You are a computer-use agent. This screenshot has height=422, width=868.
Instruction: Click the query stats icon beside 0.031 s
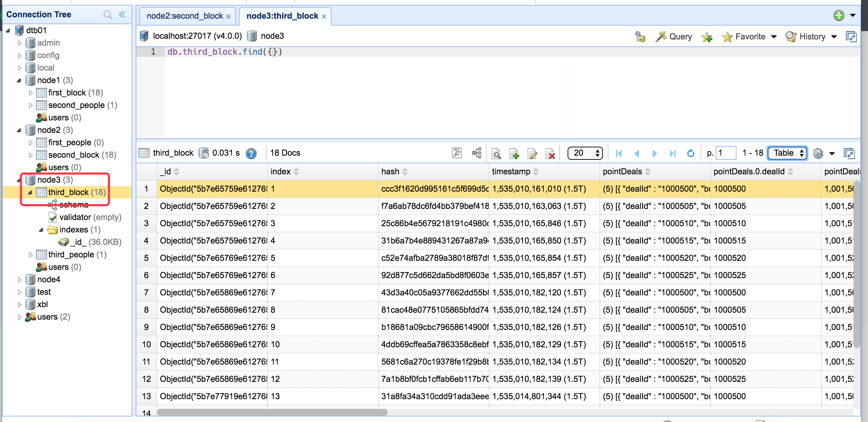click(204, 153)
